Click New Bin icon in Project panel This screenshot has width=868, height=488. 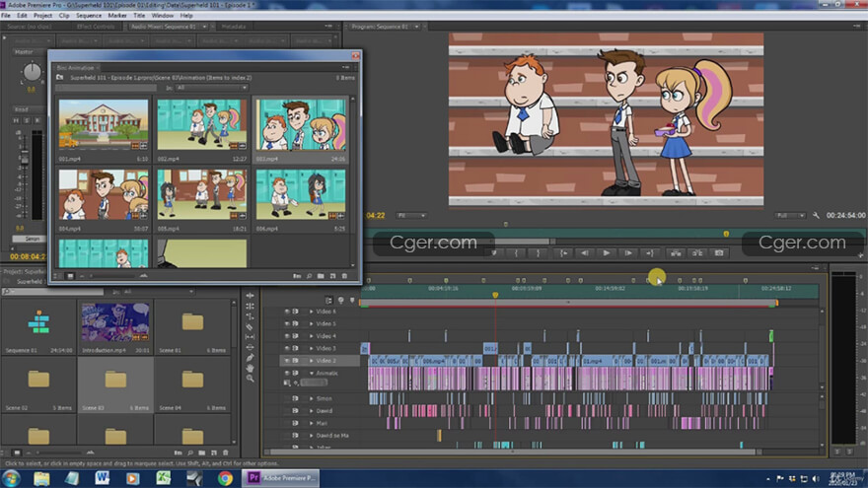point(202,453)
